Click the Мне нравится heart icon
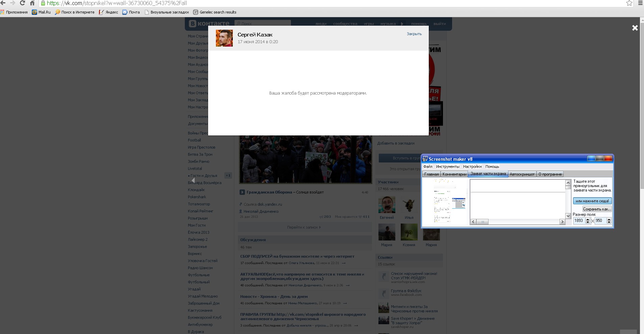 click(360, 217)
